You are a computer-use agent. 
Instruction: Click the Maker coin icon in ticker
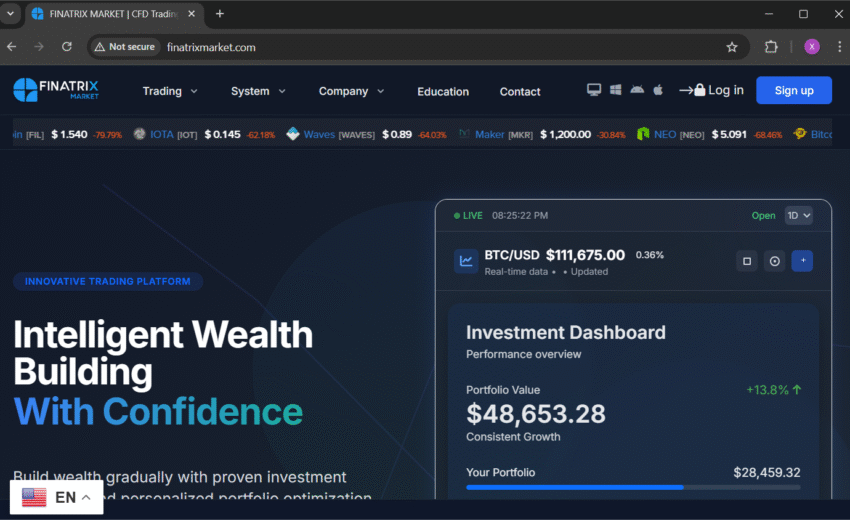tap(464, 134)
